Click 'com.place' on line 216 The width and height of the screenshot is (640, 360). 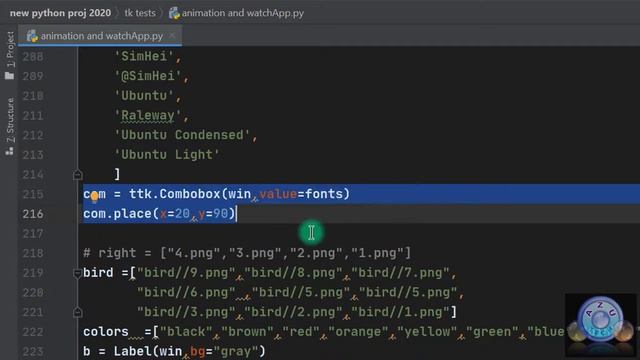tap(117, 214)
